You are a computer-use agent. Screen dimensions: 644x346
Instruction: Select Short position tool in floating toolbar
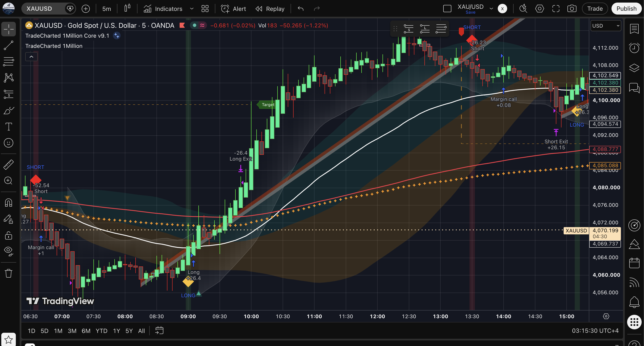click(x=409, y=29)
